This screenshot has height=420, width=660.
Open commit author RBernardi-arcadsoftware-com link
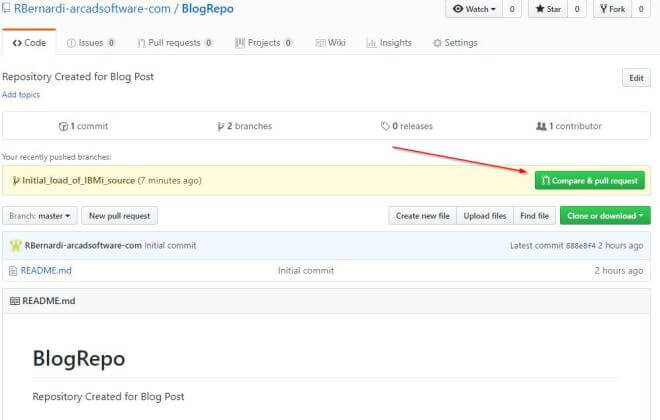(83, 245)
